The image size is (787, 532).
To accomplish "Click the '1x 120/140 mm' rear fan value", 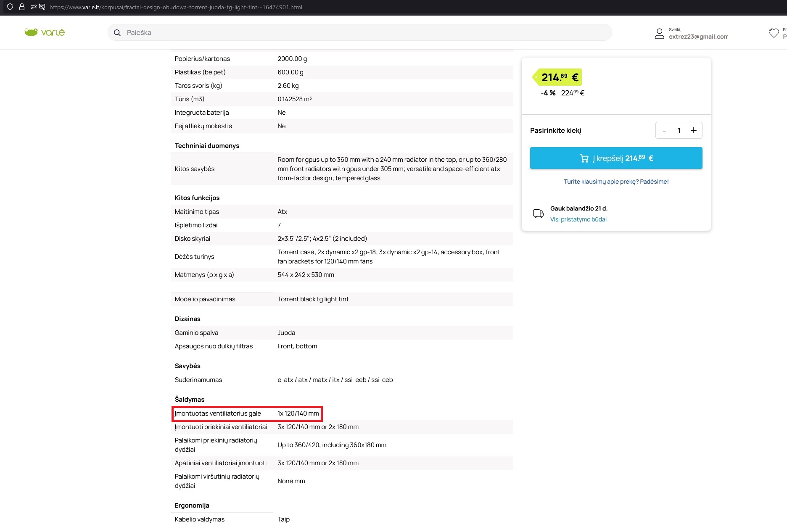I will [x=298, y=413].
